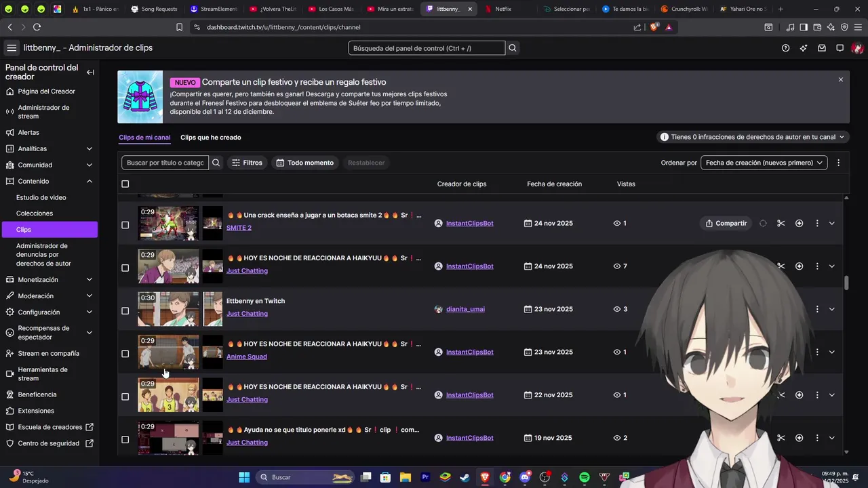Open more options for dianita_umai clip row

click(x=817, y=309)
